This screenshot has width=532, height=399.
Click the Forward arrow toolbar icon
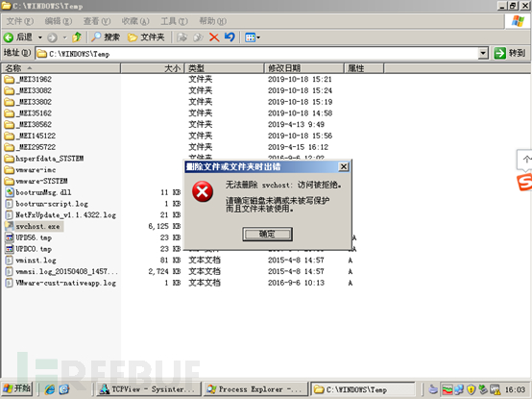click(x=52, y=37)
